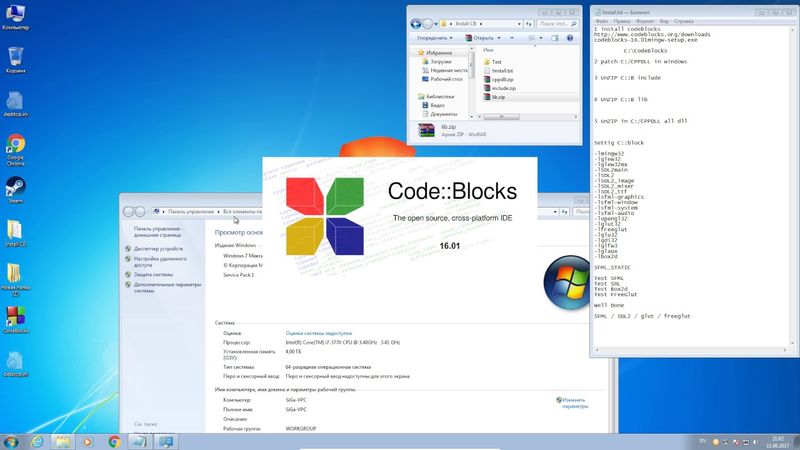The height and width of the screenshot is (450, 800).
Task: Open Диспетчер устройств link in System window
Action: click(x=158, y=248)
